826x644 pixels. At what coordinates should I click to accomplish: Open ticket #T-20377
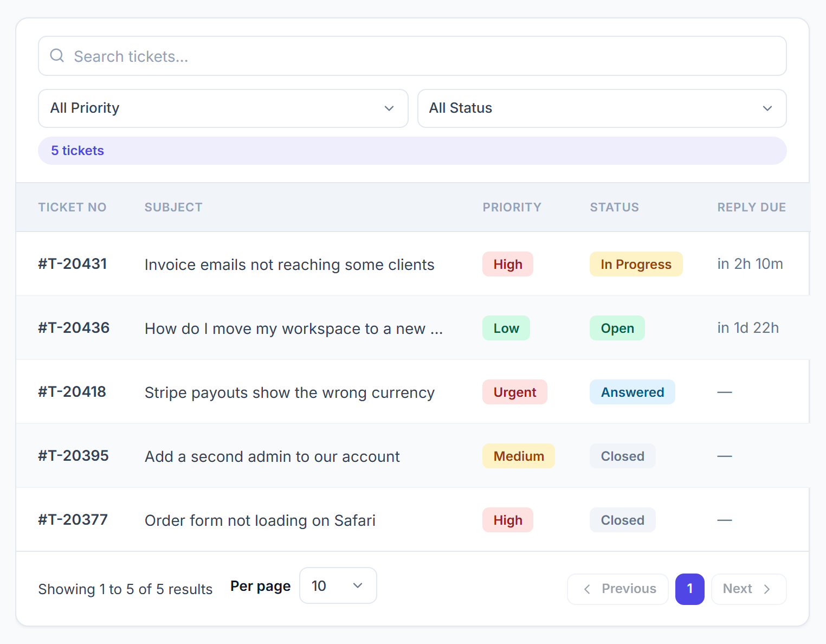[73, 520]
